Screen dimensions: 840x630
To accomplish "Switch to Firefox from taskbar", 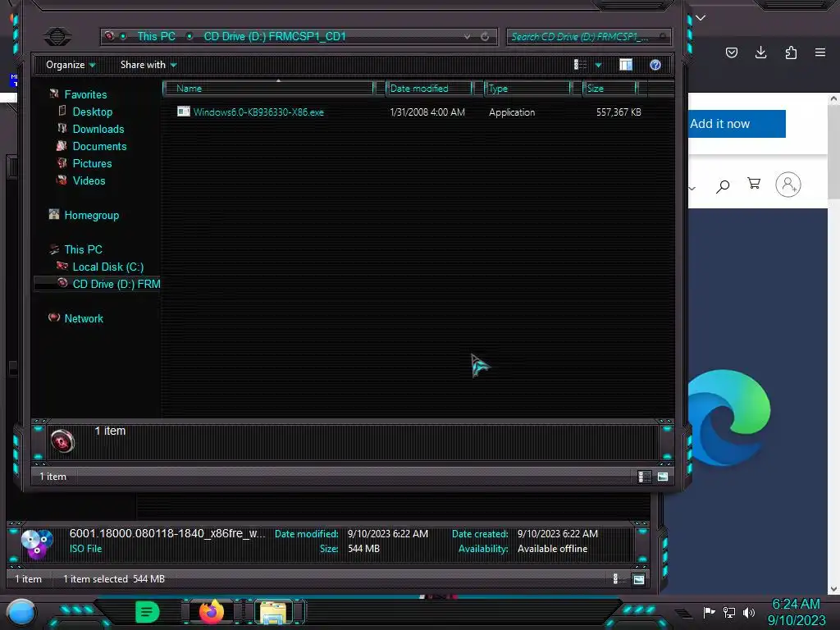I will (212, 612).
